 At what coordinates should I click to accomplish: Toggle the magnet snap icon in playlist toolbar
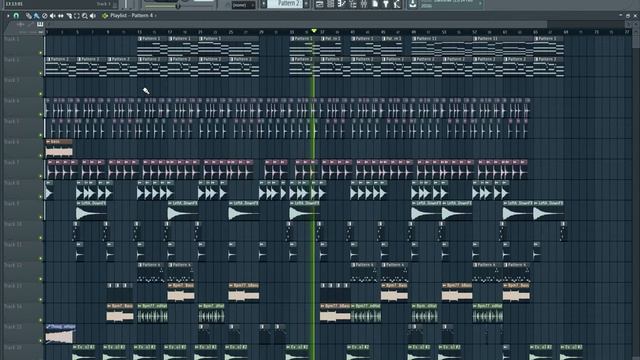click(16, 16)
